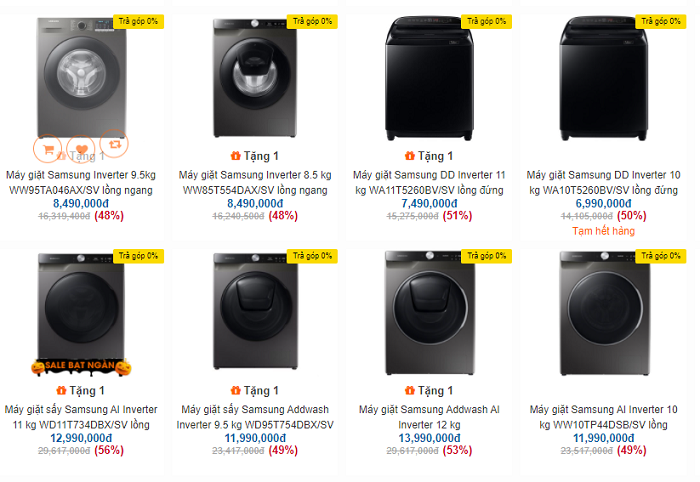Click the compare arrows icon on WW95TA046AX/SV
Viewport: 700px width, 482px height.
point(115,148)
